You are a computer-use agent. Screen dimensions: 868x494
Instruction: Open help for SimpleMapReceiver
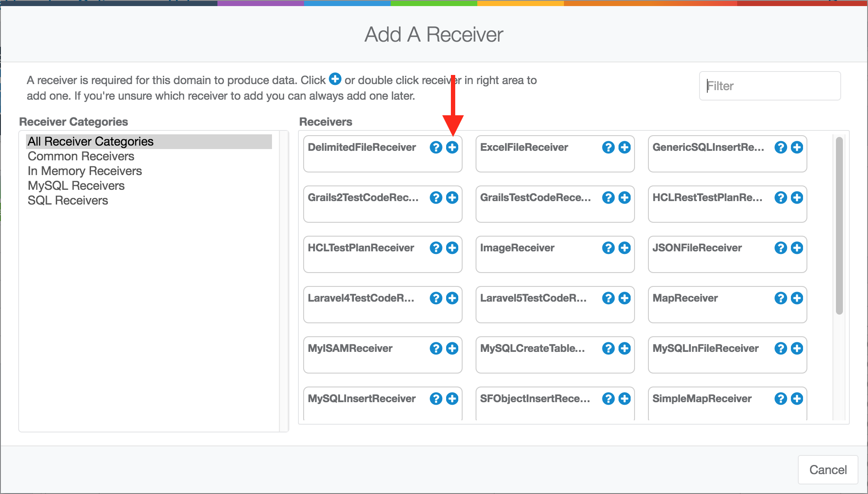tap(781, 399)
